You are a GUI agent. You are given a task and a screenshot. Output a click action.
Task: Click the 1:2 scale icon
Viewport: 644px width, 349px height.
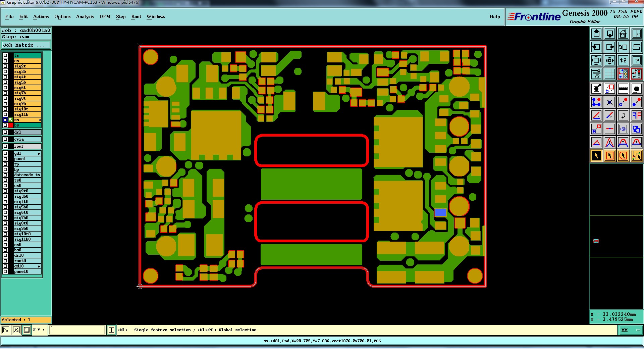623,60
